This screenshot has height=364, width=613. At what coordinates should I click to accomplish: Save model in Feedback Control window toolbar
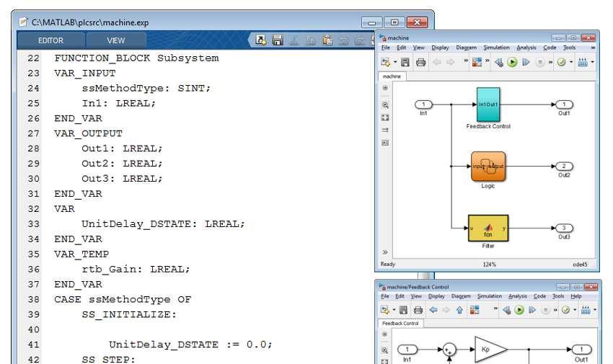point(403,310)
